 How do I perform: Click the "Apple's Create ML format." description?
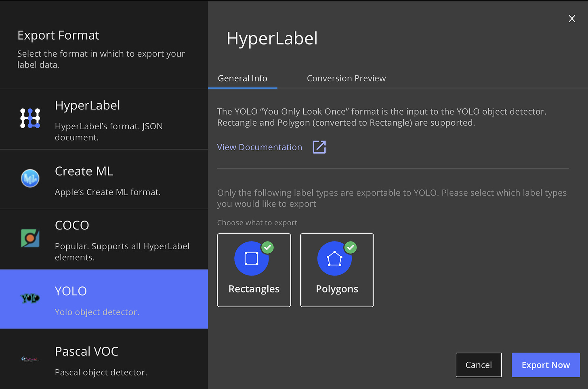point(108,192)
